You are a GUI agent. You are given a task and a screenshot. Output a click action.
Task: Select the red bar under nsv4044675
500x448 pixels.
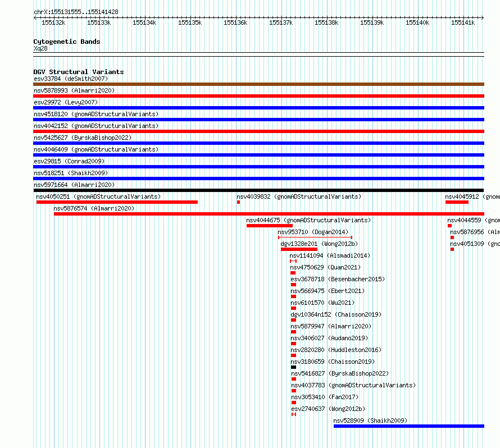point(270,226)
